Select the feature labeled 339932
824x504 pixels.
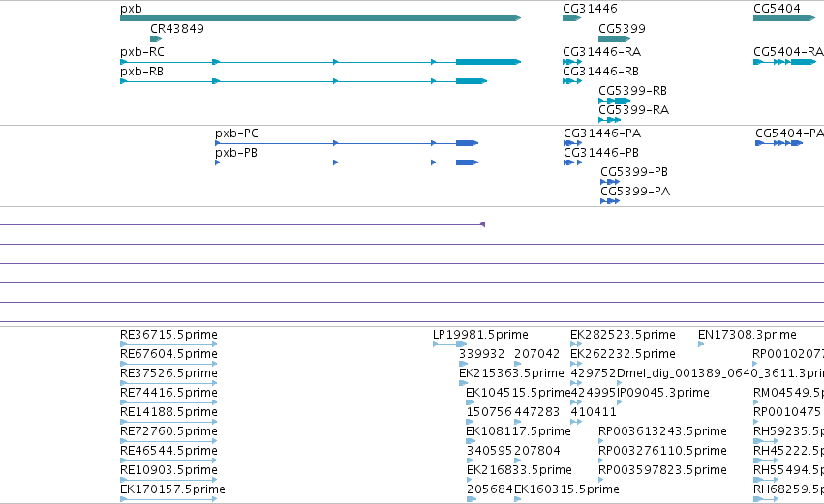(463, 364)
